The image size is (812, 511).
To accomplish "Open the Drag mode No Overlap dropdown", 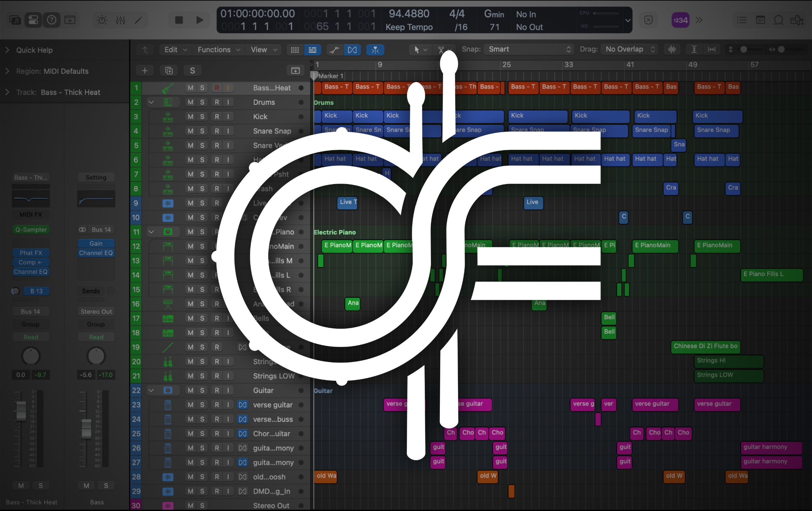I will click(x=630, y=49).
